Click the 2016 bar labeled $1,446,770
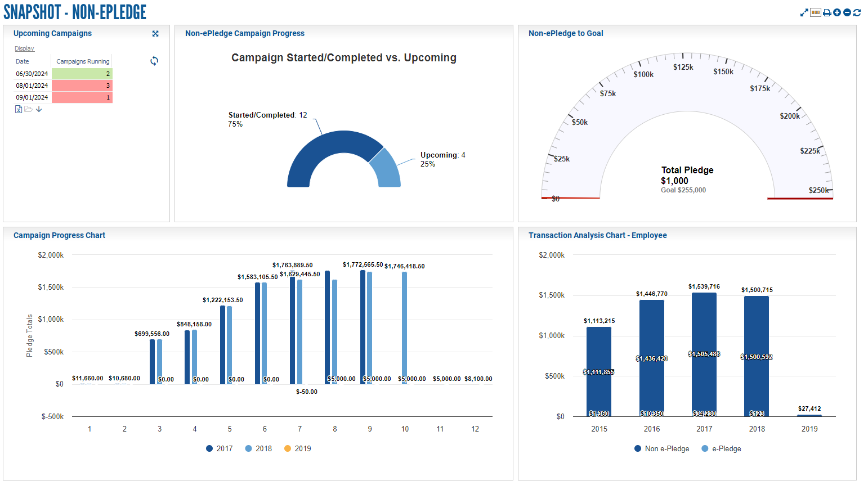This screenshot has width=868, height=485. coord(652,358)
